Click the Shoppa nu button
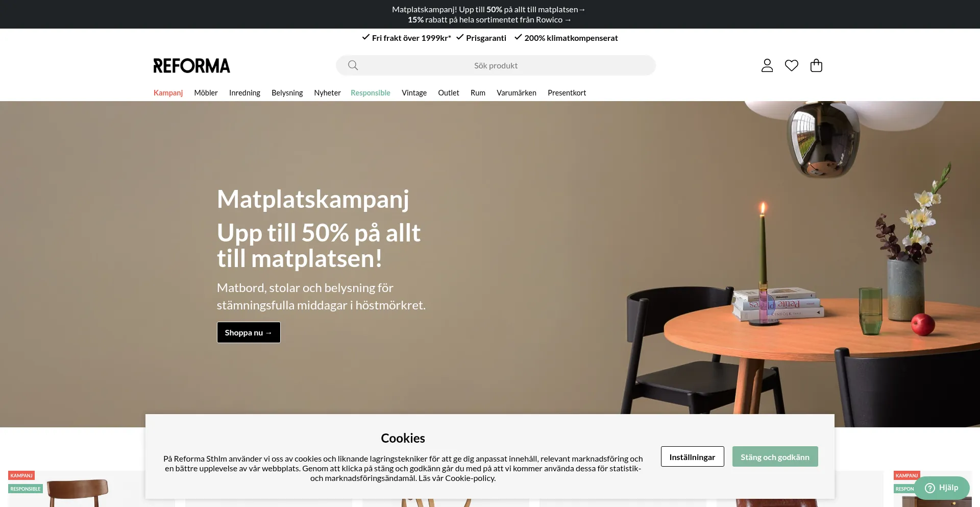The width and height of the screenshot is (980, 507). 249,332
